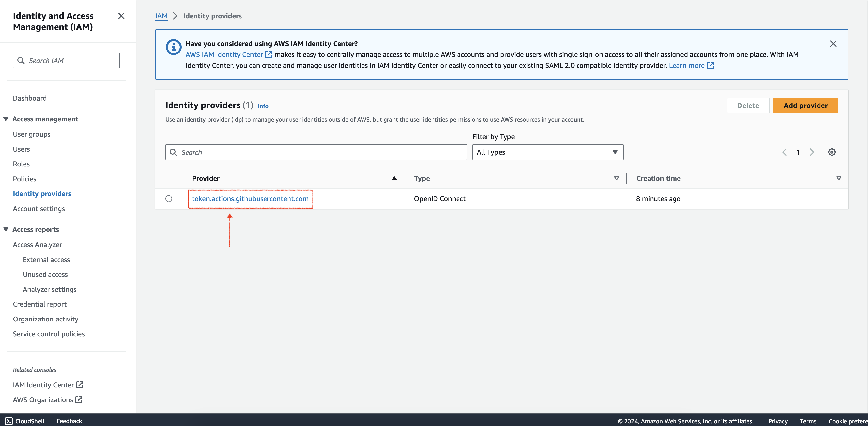
Task: Open the token.actions.githubusercontent.com provider link
Action: click(x=250, y=199)
